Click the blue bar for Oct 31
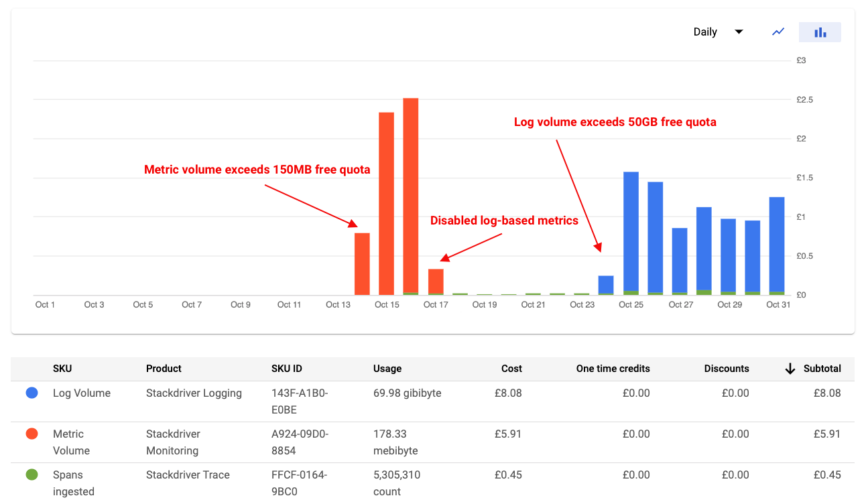The width and height of the screenshot is (868, 502). 777,245
